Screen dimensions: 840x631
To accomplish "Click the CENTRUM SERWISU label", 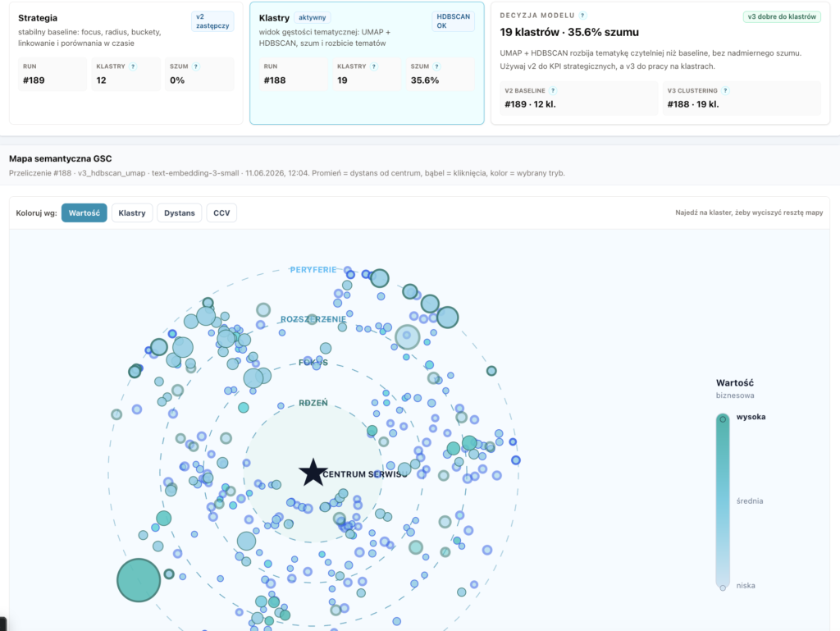I will coord(365,474).
